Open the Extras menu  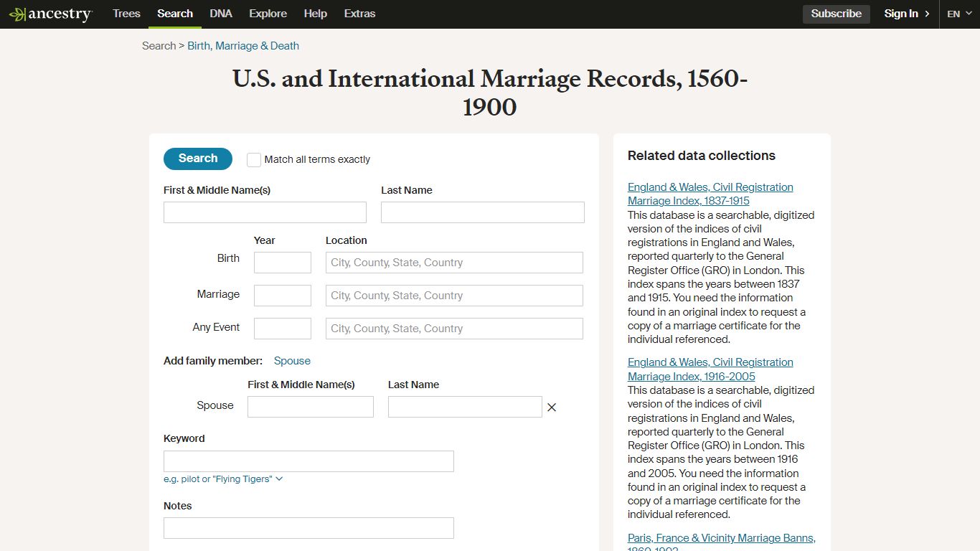tap(359, 14)
